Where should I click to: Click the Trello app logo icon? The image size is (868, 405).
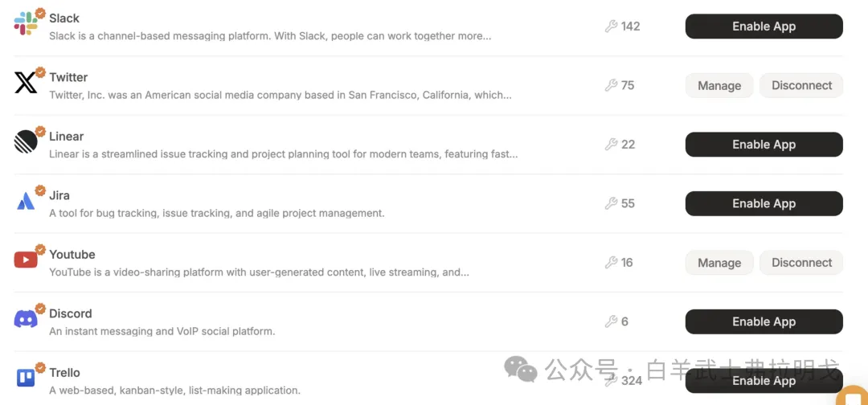coord(26,378)
